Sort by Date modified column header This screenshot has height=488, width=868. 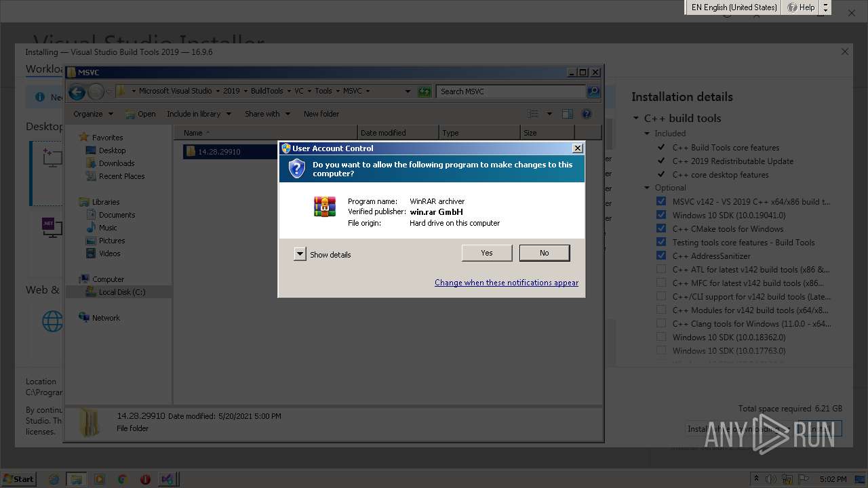(x=398, y=133)
